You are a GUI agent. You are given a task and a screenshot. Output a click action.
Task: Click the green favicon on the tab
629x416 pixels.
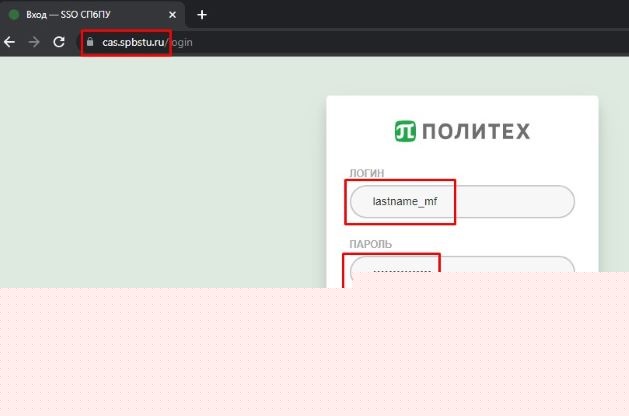click(x=14, y=15)
